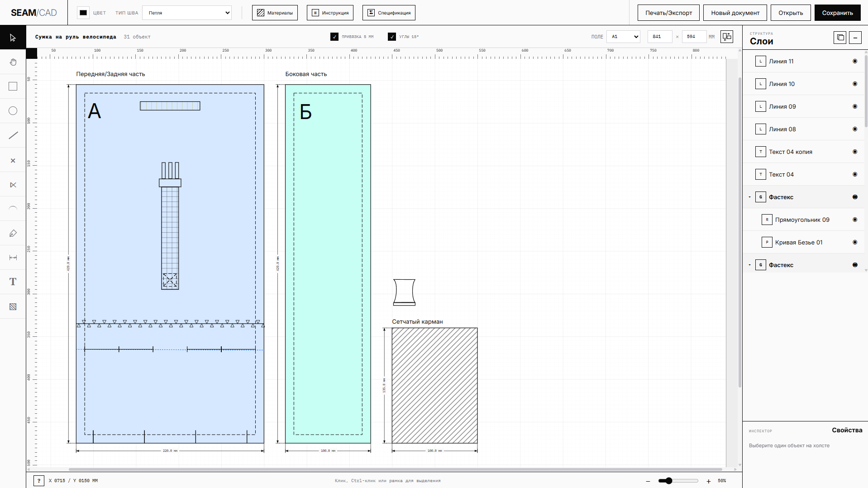Choose the hatch fill tool
868x488 pixels.
[x=13, y=306]
